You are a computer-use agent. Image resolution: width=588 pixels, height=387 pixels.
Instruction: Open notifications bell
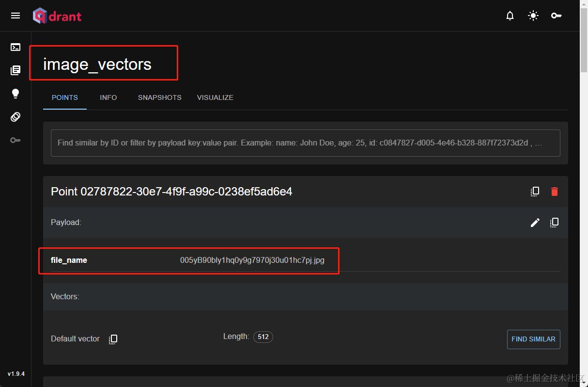pyautogui.click(x=510, y=16)
